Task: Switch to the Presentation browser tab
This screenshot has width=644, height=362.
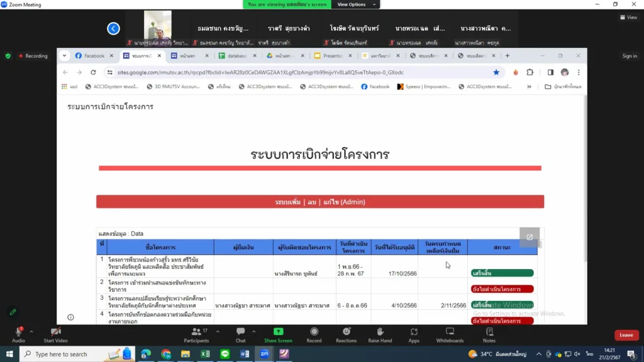Action: tap(329, 56)
